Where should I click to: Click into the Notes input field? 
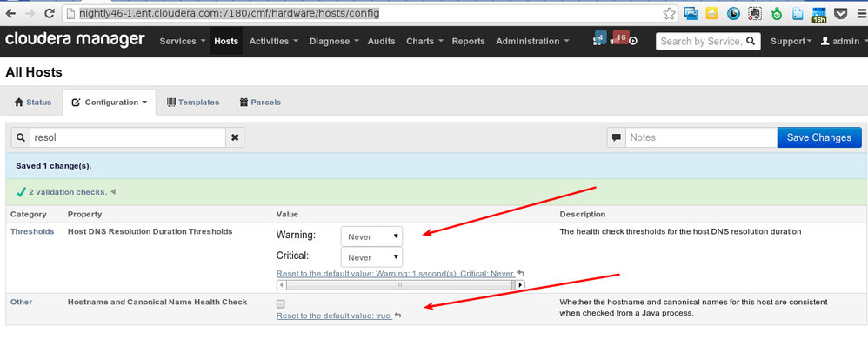(x=701, y=137)
